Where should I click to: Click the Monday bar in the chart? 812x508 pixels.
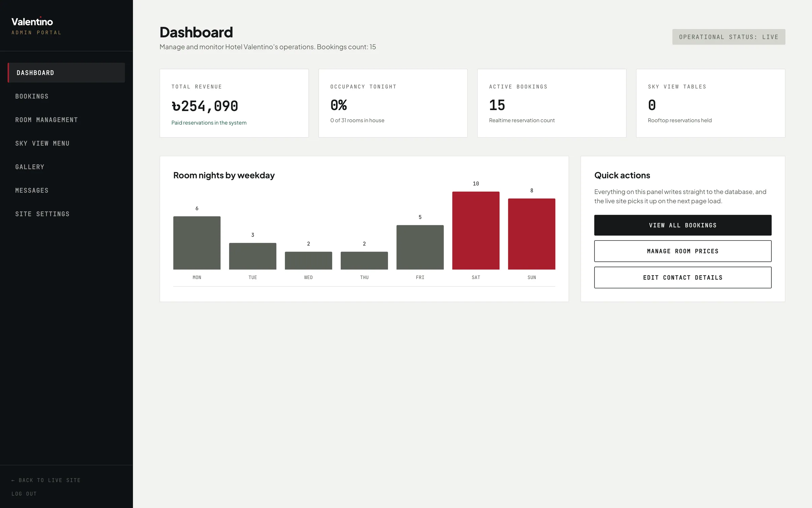[x=197, y=243]
